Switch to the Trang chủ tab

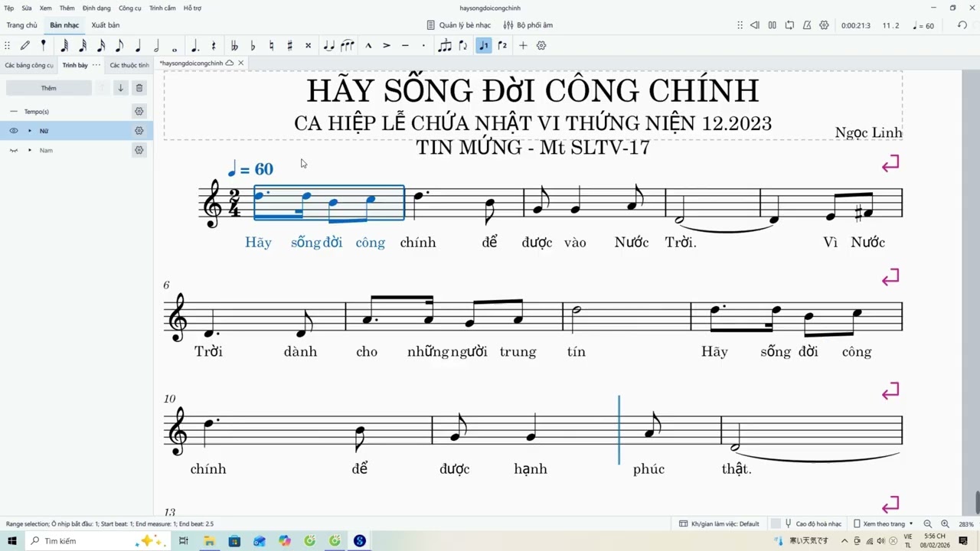coord(22,25)
